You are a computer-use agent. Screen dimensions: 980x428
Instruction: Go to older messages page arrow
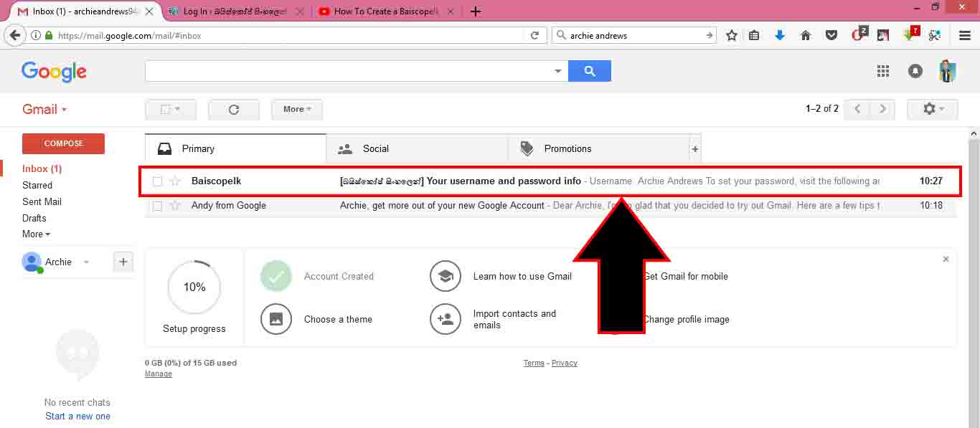pyautogui.click(x=882, y=109)
